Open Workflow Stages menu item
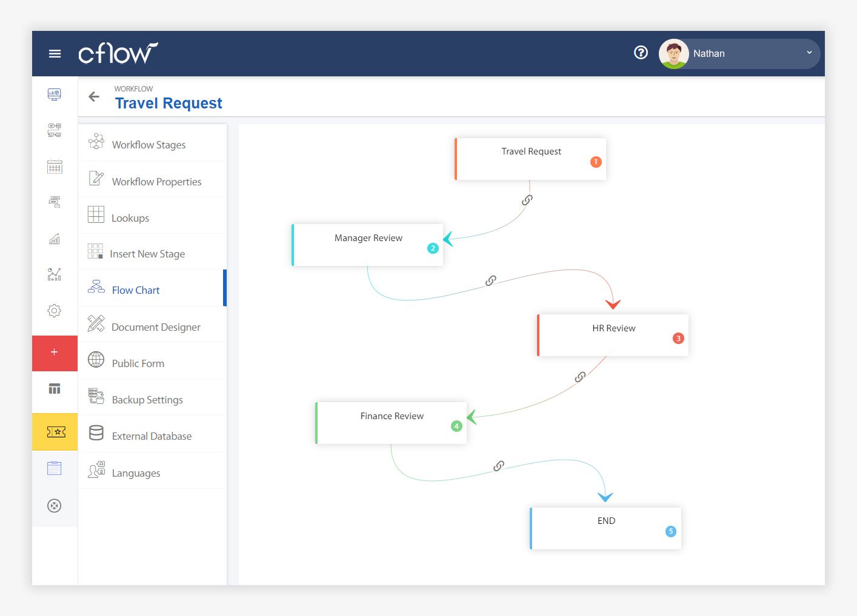857x616 pixels. (x=148, y=145)
